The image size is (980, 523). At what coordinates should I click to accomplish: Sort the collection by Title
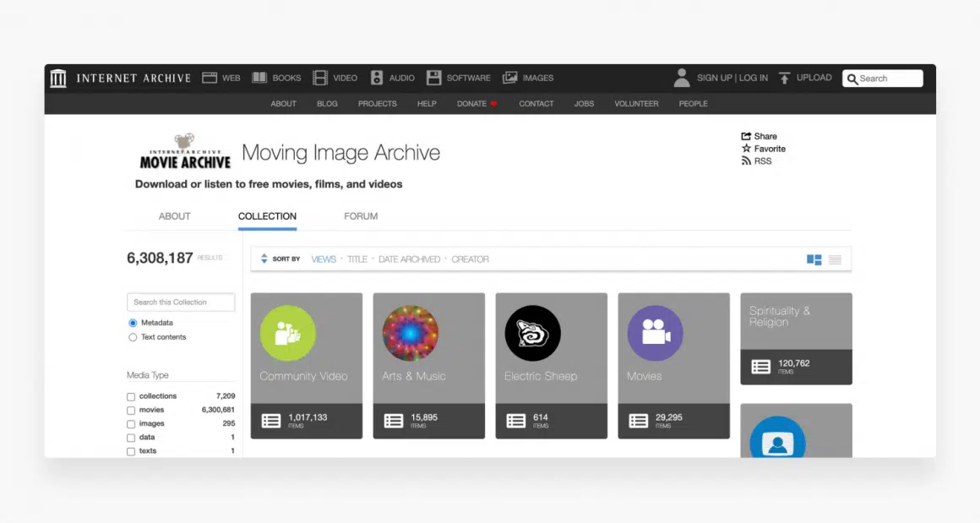(357, 259)
